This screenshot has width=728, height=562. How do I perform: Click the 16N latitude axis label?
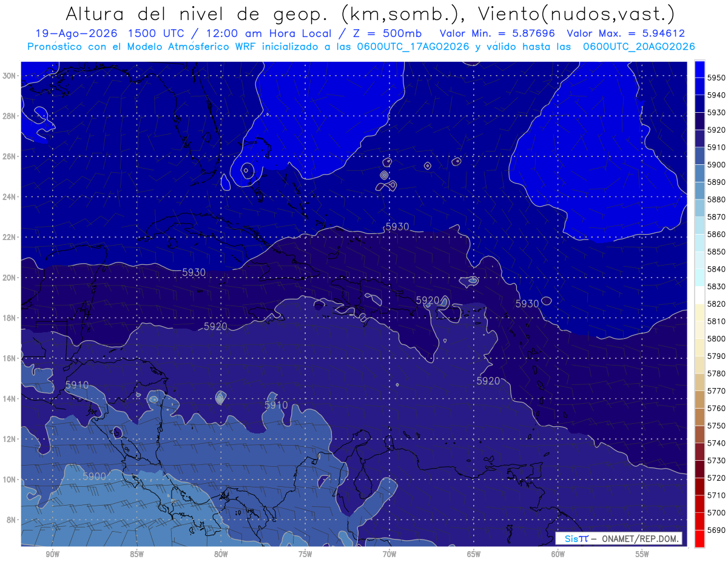point(9,358)
